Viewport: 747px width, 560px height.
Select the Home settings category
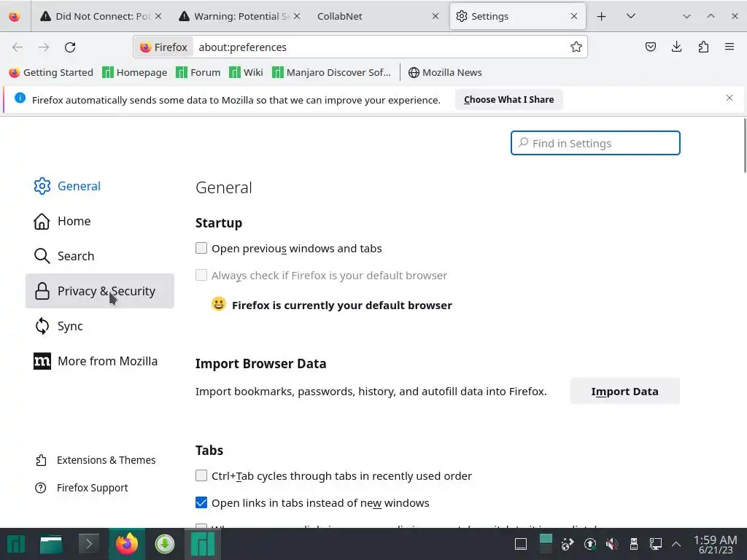pyautogui.click(x=99, y=221)
